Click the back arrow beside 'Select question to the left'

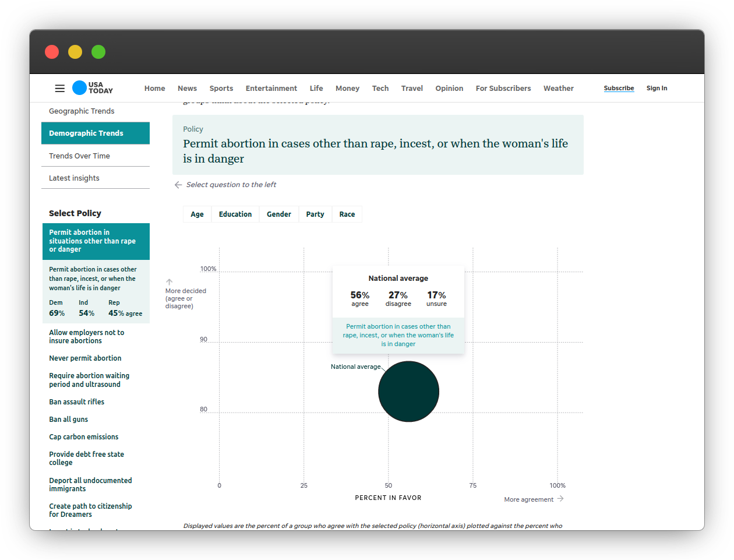point(178,185)
